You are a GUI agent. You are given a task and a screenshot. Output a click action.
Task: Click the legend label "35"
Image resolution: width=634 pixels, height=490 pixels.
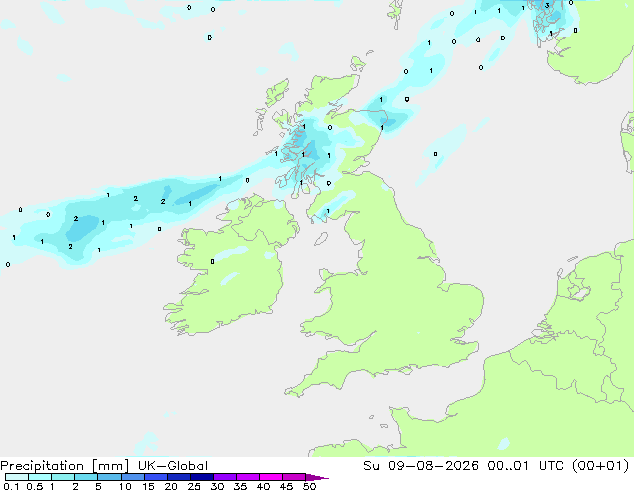tap(240, 486)
